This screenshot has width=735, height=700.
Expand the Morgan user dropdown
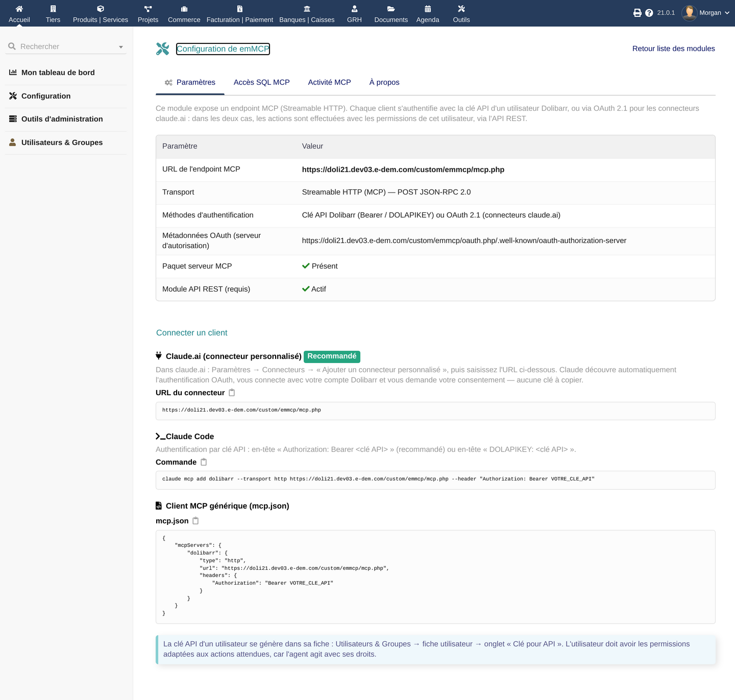(727, 13)
